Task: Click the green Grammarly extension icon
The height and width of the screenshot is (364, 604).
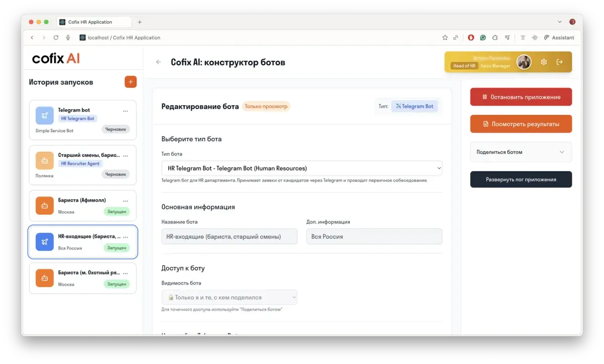Action: point(483,38)
